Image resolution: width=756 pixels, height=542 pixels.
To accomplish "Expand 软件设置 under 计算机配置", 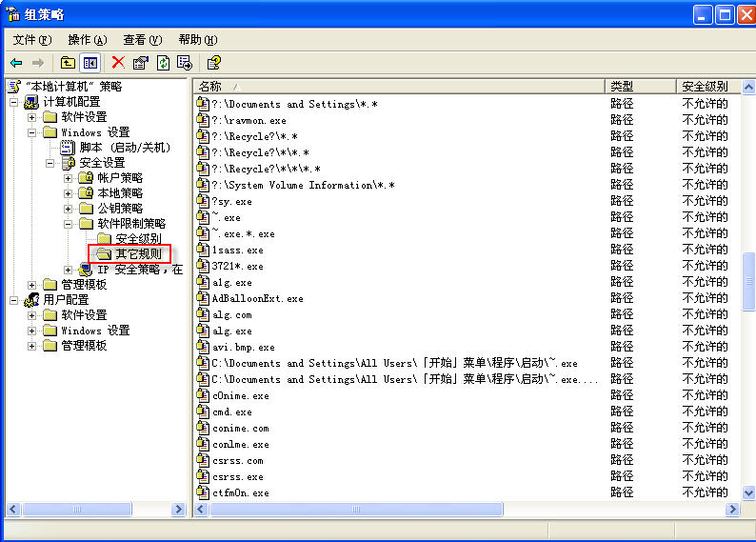I will point(31,117).
